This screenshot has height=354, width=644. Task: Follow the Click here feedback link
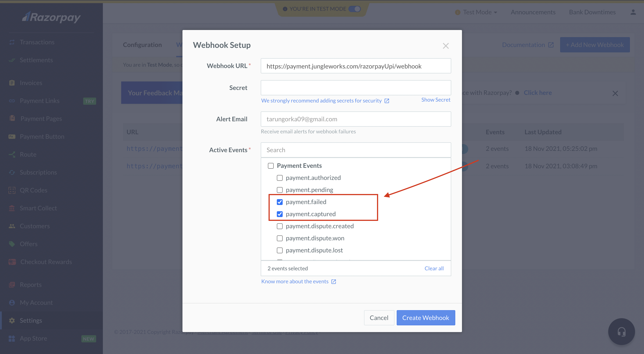[538, 93]
